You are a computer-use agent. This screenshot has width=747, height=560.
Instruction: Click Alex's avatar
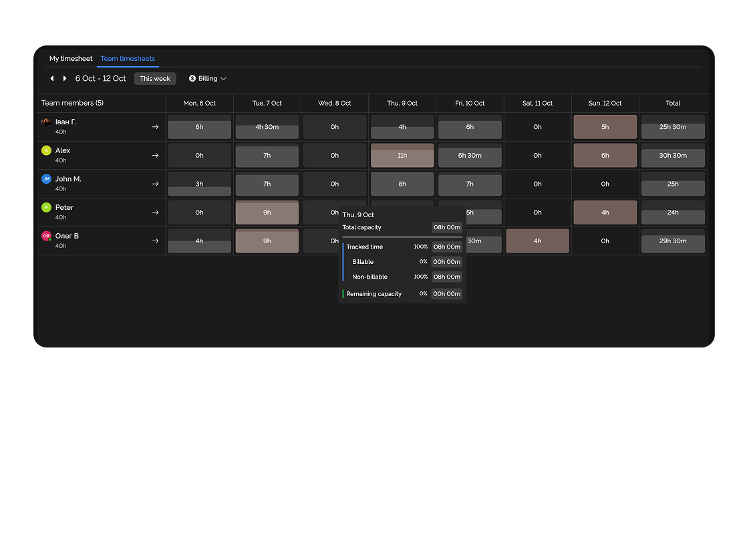point(45,151)
